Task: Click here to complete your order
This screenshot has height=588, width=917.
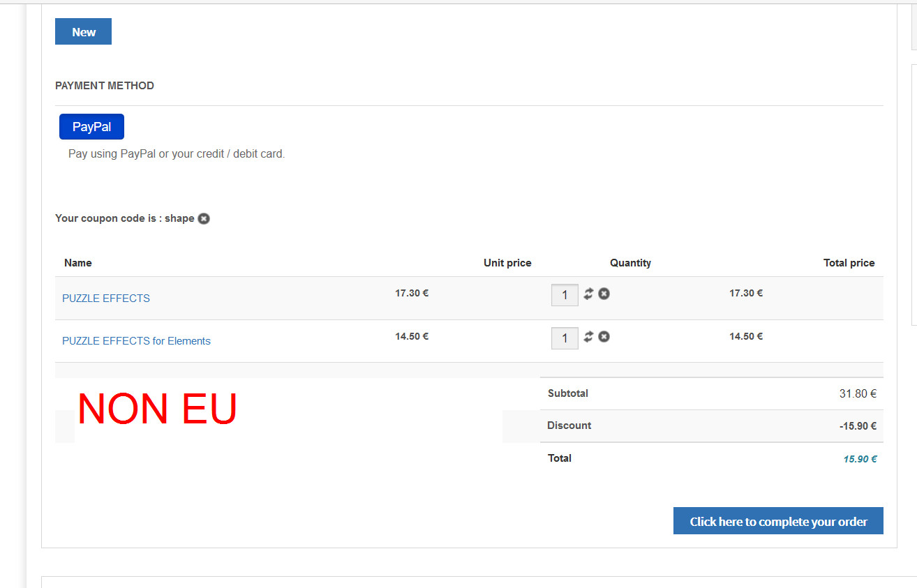Action: [x=778, y=521]
